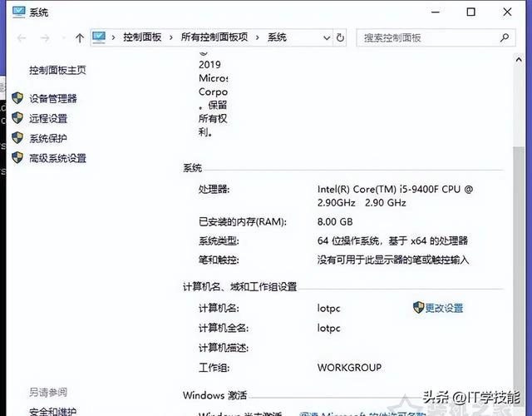
Task: Click the 系统类型 label
Action: coord(219,240)
